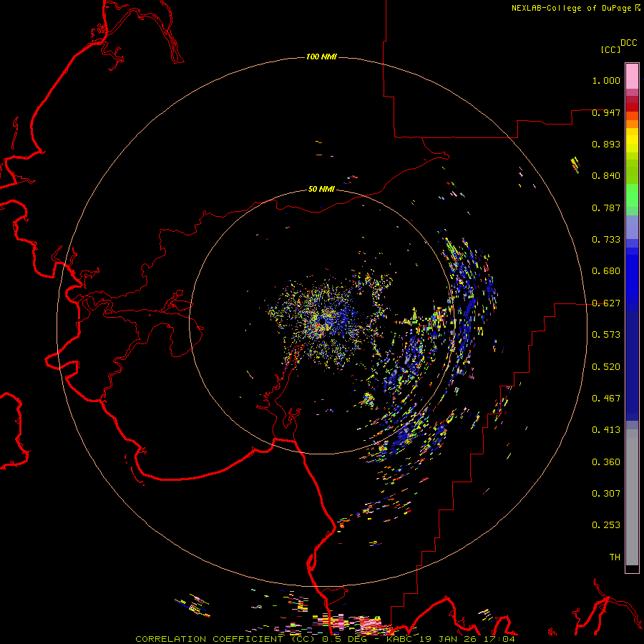The height and width of the screenshot is (644, 644).
Task: Click the 0.787 color scale value
Action: coord(606,208)
